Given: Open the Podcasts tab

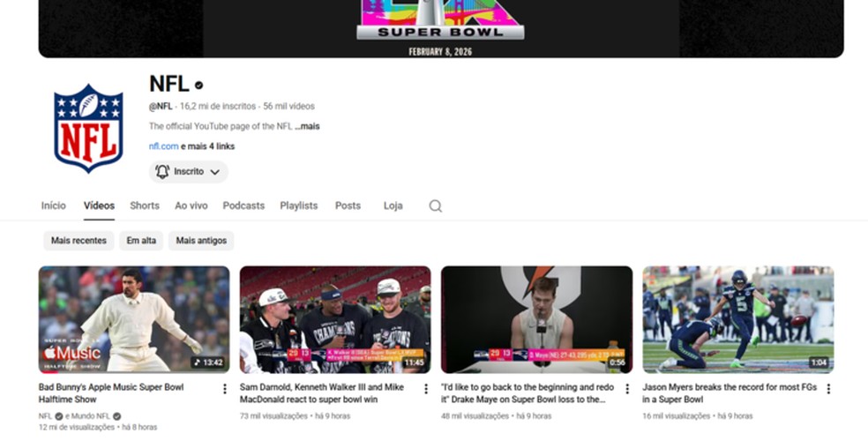Looking at the screenshot, I should (x=243, y=206).
